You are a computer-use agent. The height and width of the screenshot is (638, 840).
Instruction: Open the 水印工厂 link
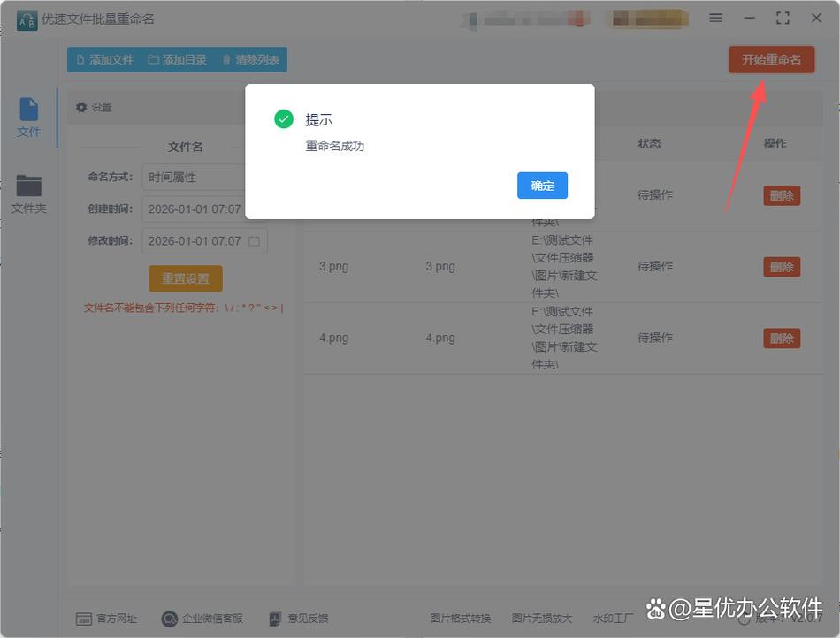coord(613,619)
